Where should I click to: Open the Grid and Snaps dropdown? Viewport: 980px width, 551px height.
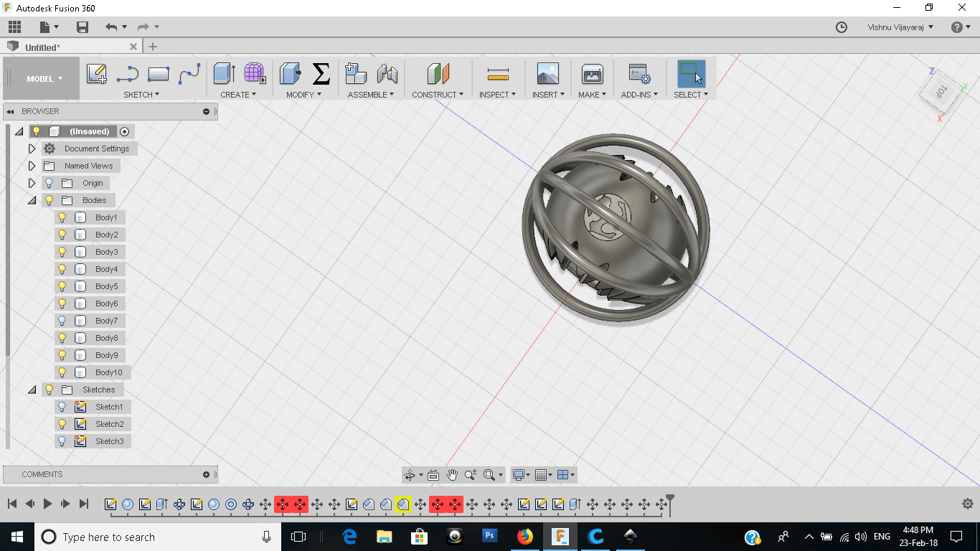click(544, 475)
